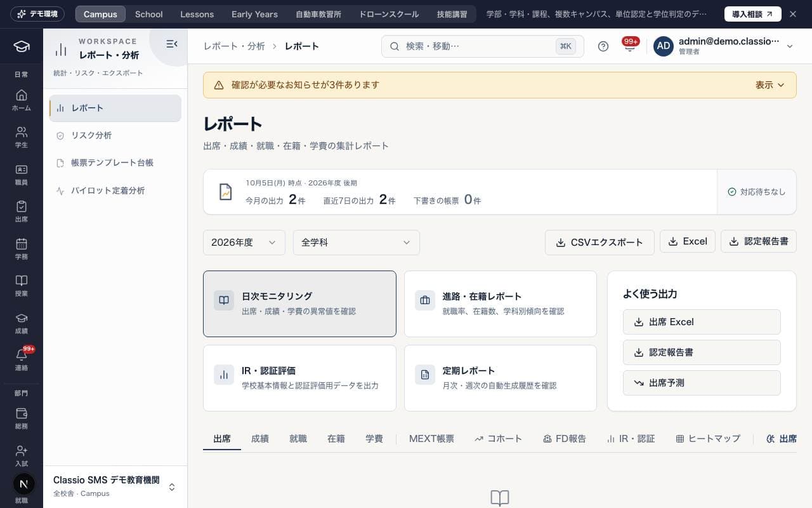Focus the 検索・移動 search field

tap(483, 46)
